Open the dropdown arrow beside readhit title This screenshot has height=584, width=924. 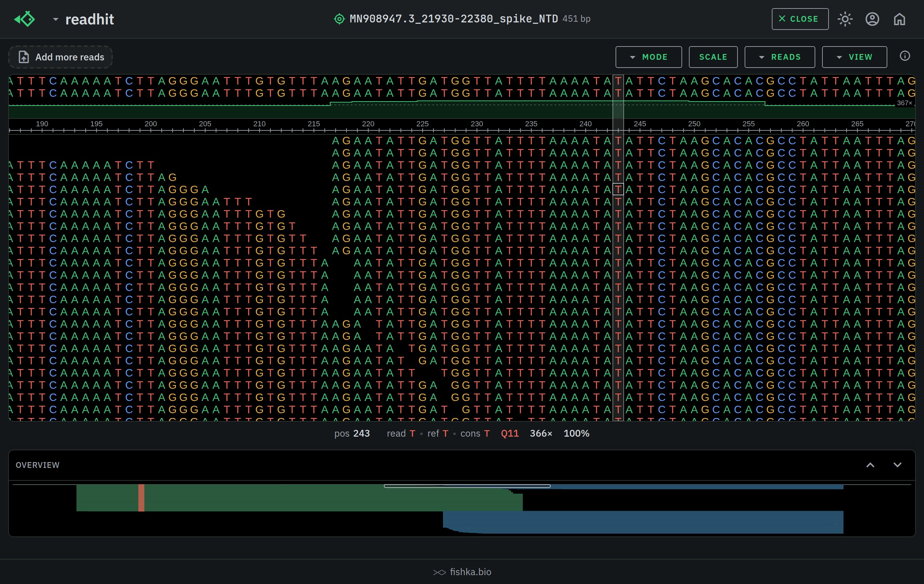56,19
